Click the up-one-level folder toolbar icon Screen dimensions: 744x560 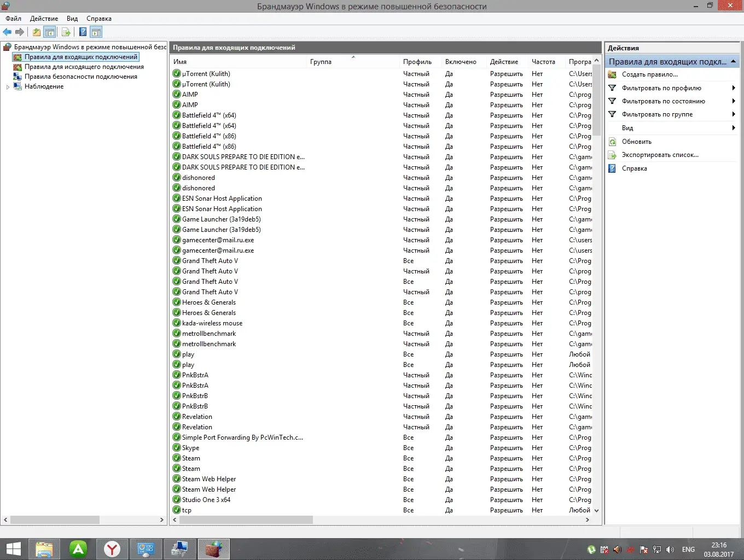pos(36,32)
